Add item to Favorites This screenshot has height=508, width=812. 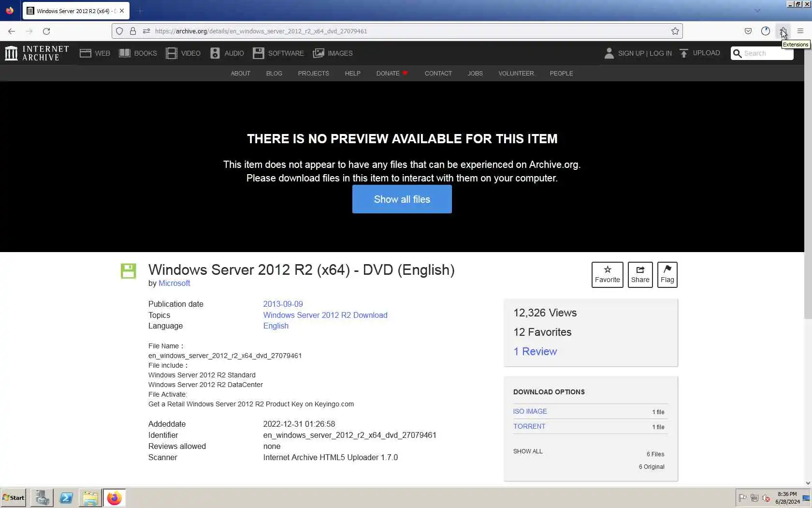pos(608,275)
